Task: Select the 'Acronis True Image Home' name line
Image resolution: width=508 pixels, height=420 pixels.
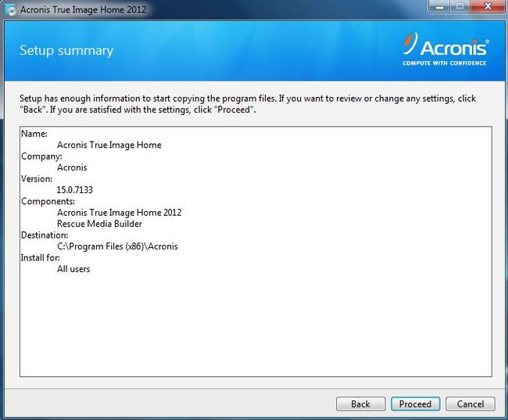Action: (x=109, y=145)
